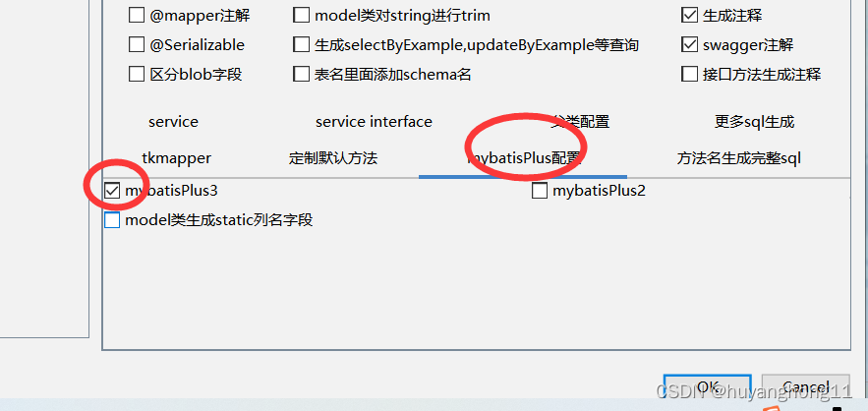Open 方法名生成完整sql tab
This screenshot has width=868, height=411.
(x=738, y=159)
